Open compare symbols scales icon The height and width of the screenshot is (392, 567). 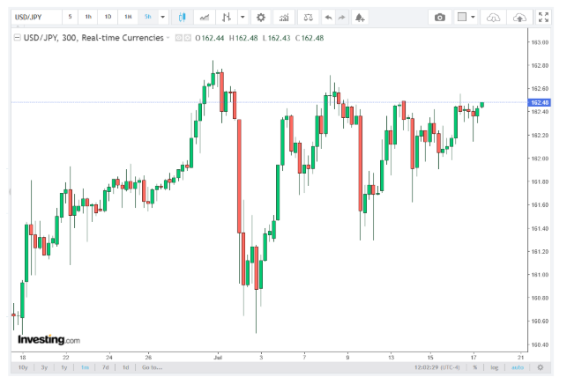pyautogui.click(x=308, y=17)
